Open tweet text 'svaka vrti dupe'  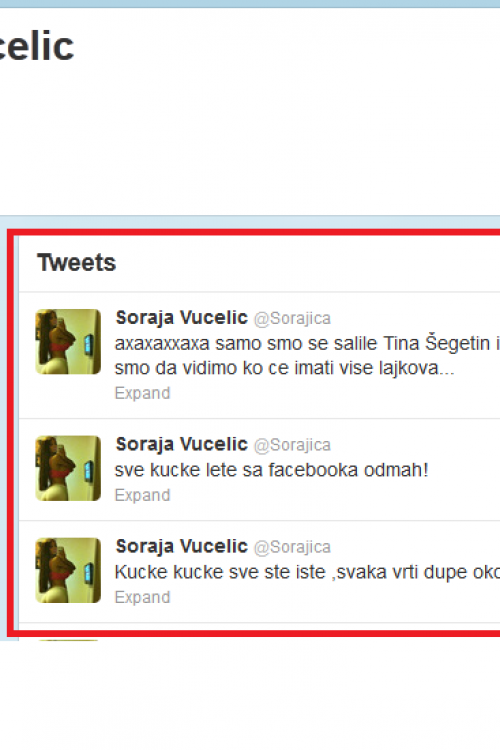[x=307, y=572]
